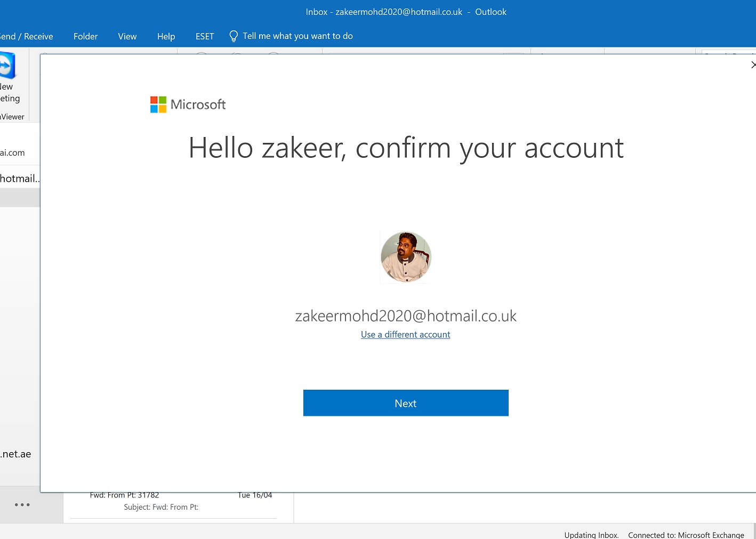Close the confirm account dialog
This screenshot has height=539, width=756.
coord(752,65)
